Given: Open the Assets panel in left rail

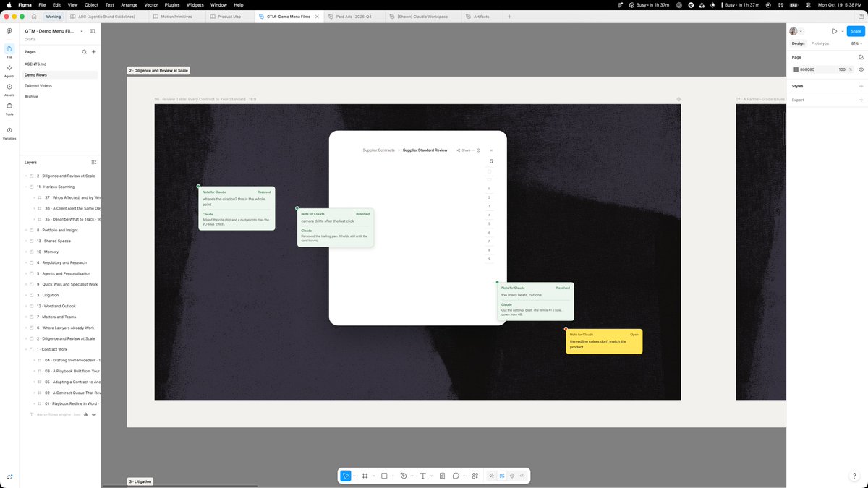Looking at the screenshot, I should coord(9,89).
